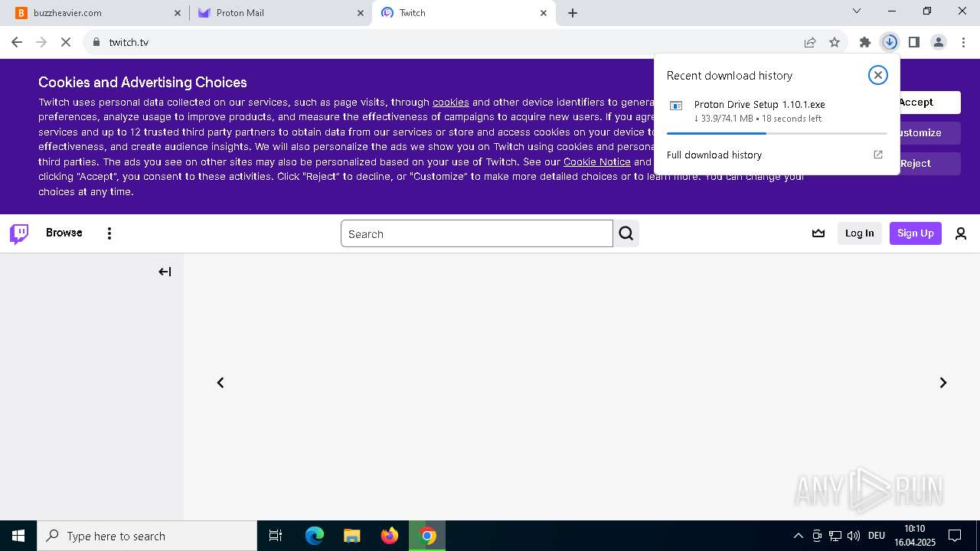Close the Twitch tab

click(544, 13)
